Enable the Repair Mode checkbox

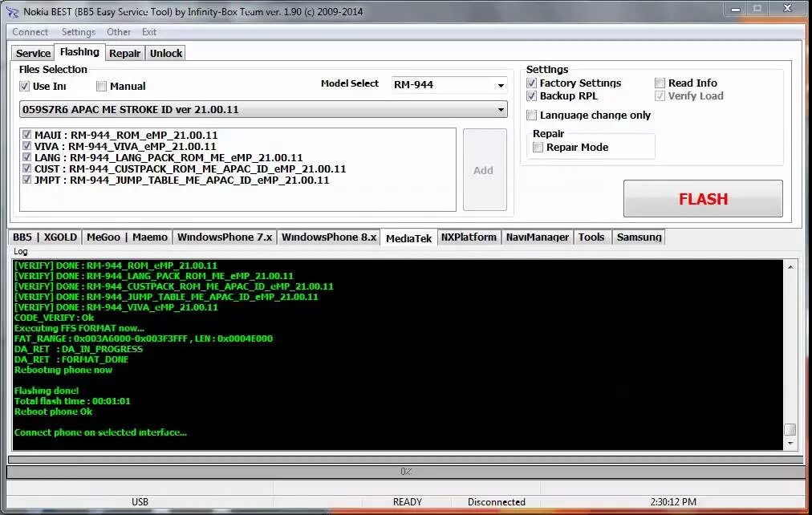(x=538, y=148)
